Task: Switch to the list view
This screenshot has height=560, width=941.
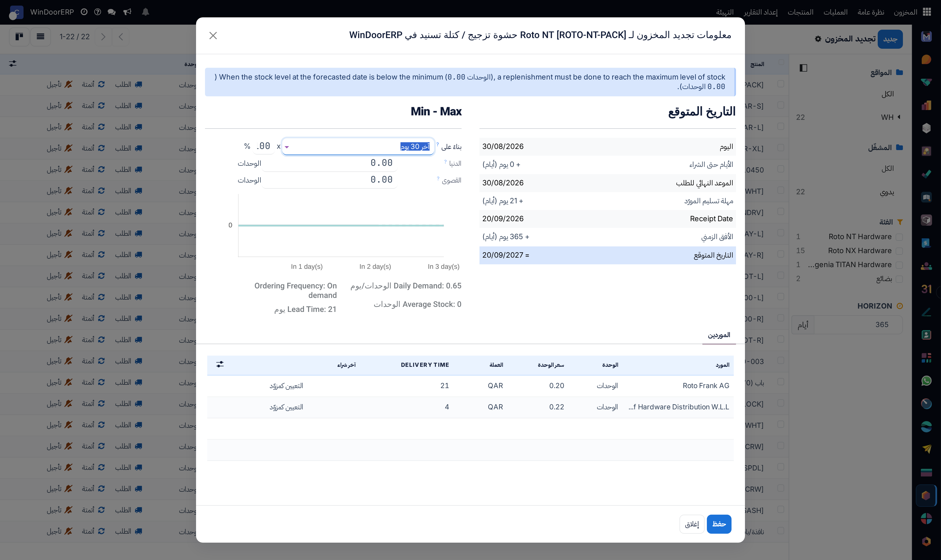Action: click(40, 37)
